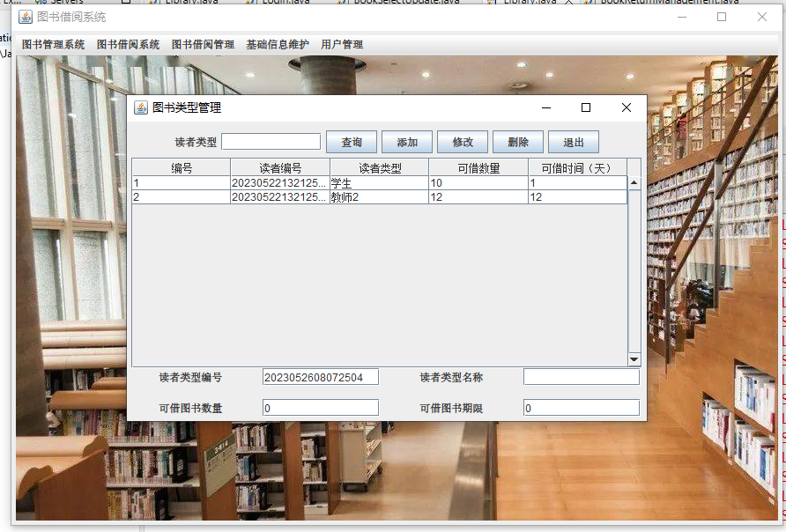Click the 可借数量 column header
Viewport: 786px width, 532px height.
478,168
